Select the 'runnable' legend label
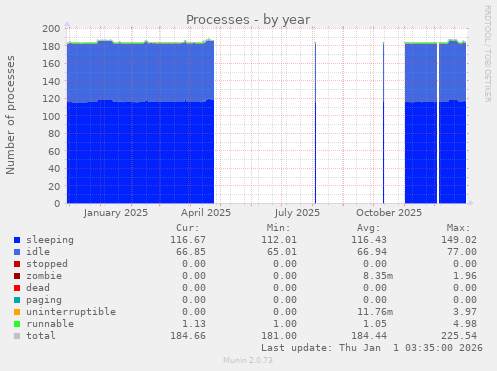The width and height of the screenshot is (497, 371). pyautogui.click(x=50, y=324)
